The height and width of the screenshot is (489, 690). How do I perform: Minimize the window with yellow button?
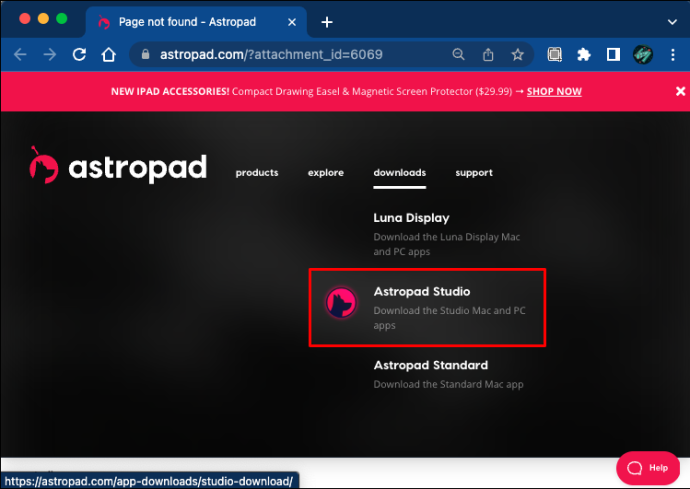43,18
